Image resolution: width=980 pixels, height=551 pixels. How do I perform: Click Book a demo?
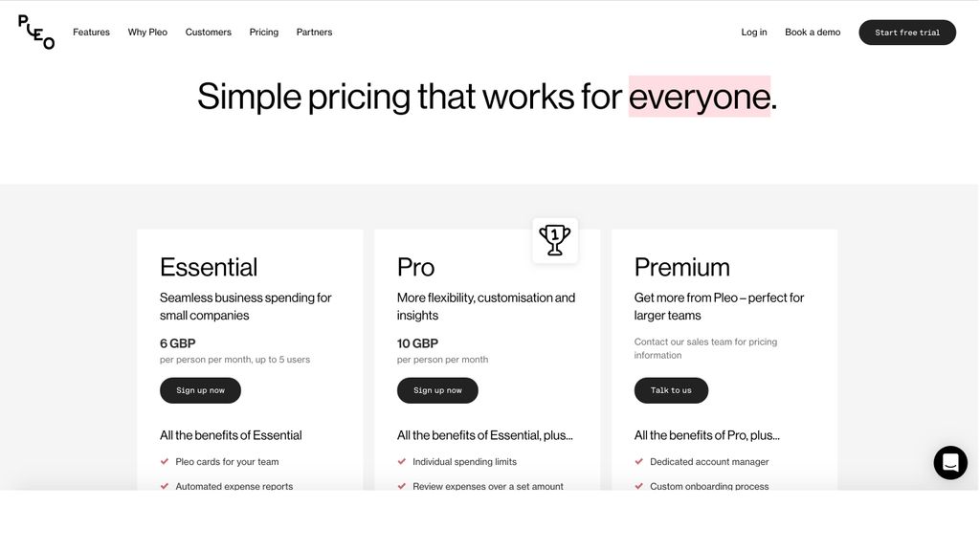812,32
